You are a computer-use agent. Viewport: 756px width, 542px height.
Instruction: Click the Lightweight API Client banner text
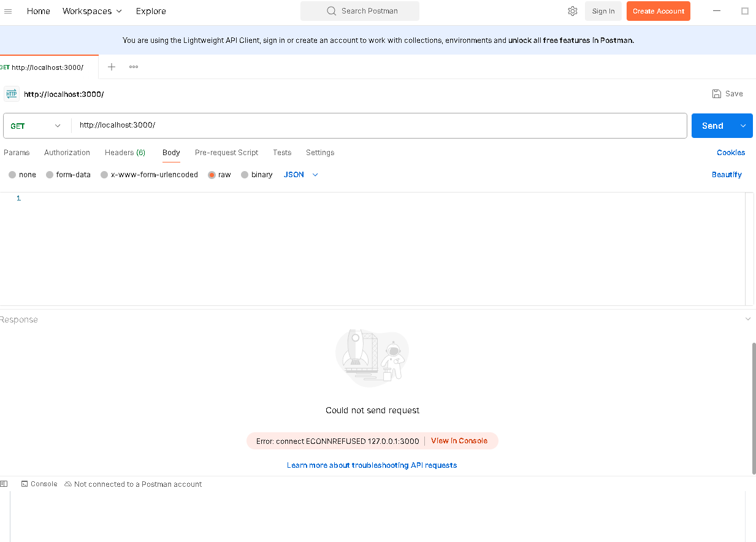pos(378,40)
